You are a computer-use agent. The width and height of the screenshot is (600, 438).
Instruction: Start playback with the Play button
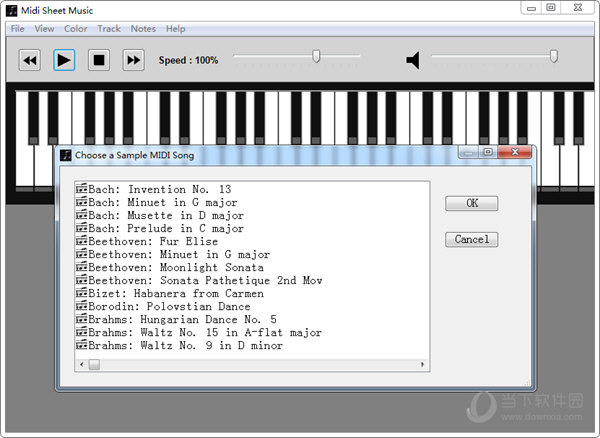[x=64, y=60]
